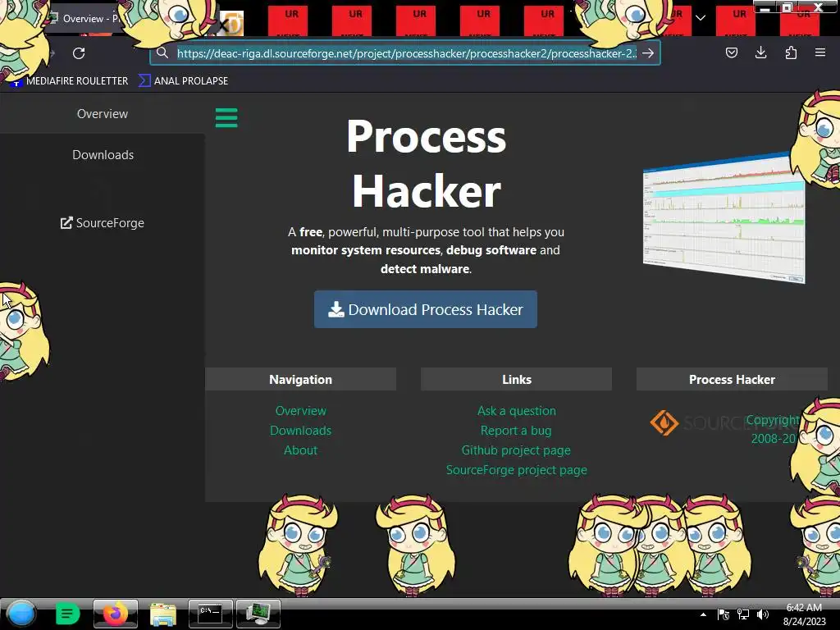Open the Pocket save icon
The width and height of the screenshot is (840, 630).
tap(731, 52)
